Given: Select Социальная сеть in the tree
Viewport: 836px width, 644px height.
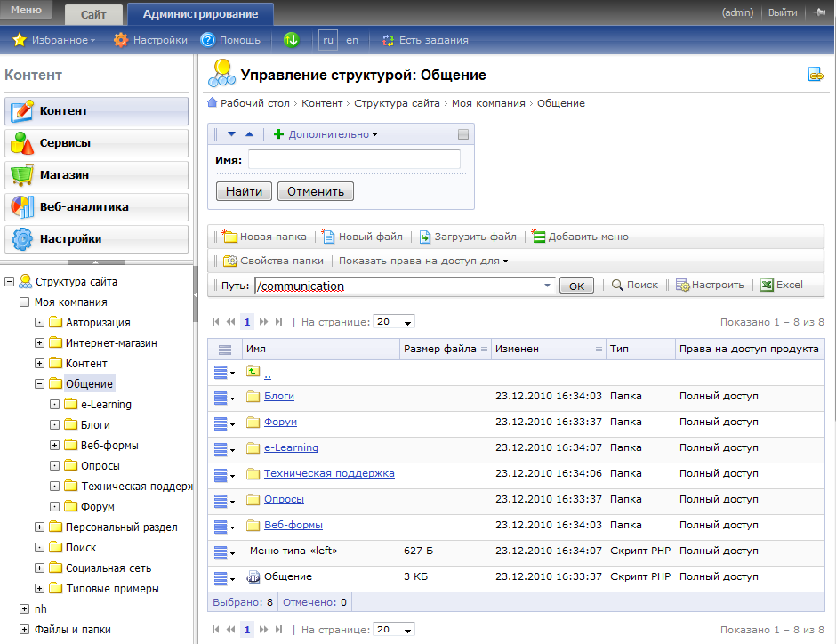Looking at the screenshot, I should point(109,568).
